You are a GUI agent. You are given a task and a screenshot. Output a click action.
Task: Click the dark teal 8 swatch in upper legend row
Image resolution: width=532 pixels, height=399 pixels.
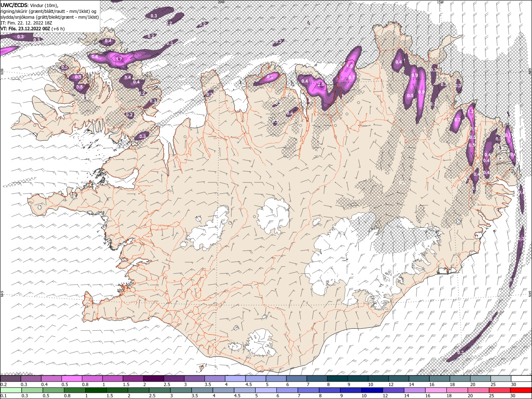[337, 379]
